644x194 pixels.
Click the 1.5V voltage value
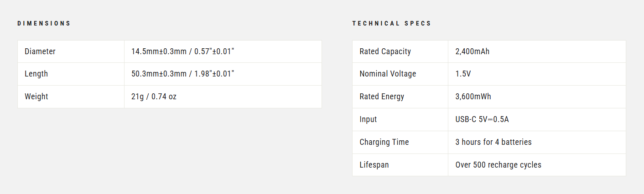pyautogui.click(x=463, y=74)
